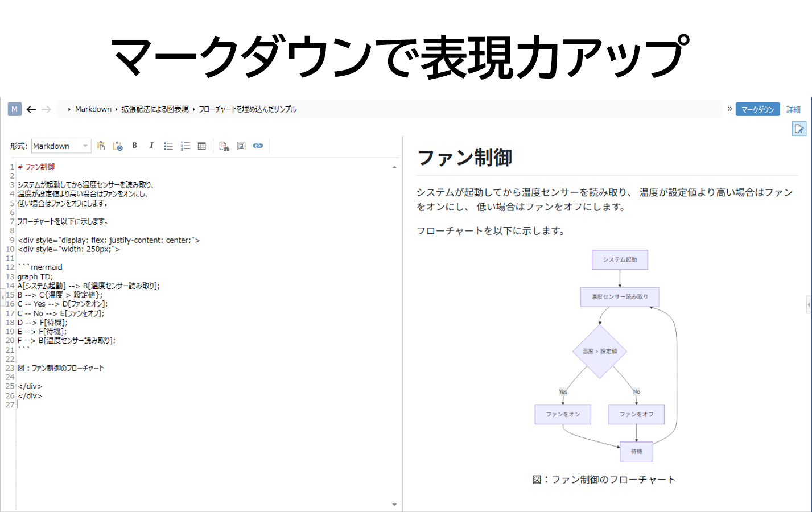Insert a bulleted list
The height and width of the screenshot is (512, 812).
click(168, 146)
